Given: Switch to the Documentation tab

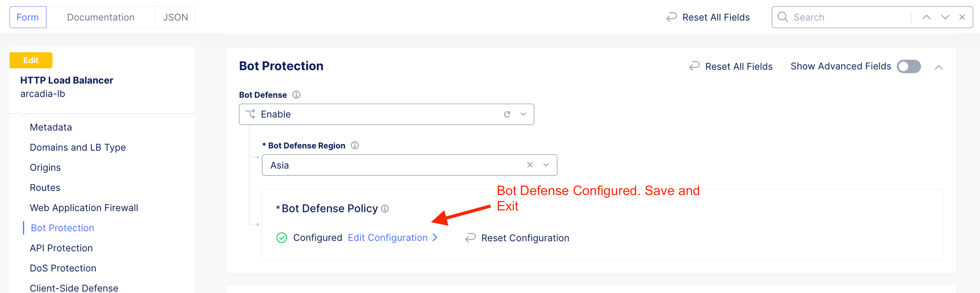Looking at the screenshot, I should click(101, 17).
